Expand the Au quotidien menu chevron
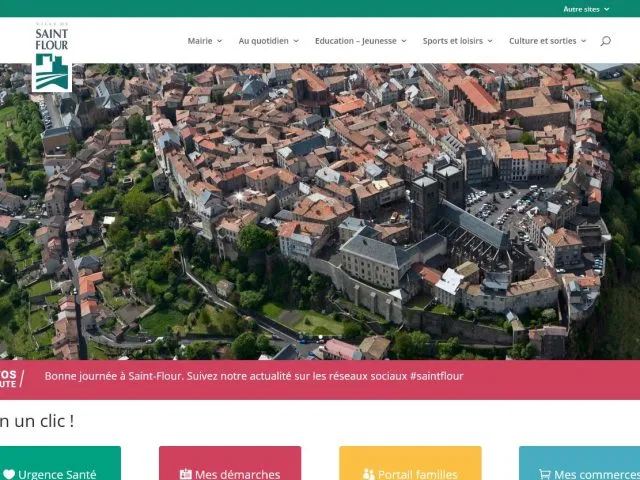 point(296,41)
